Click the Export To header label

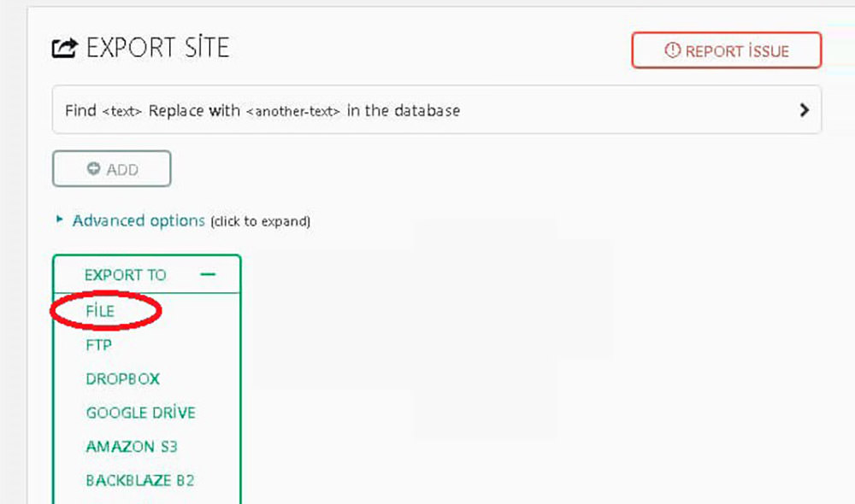126,275
